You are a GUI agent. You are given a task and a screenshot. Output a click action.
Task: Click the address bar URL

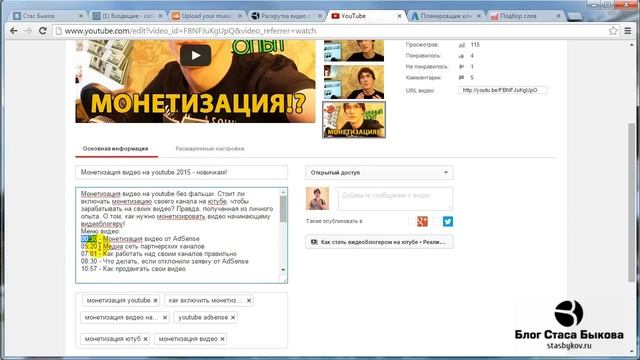tap(190, 31)
